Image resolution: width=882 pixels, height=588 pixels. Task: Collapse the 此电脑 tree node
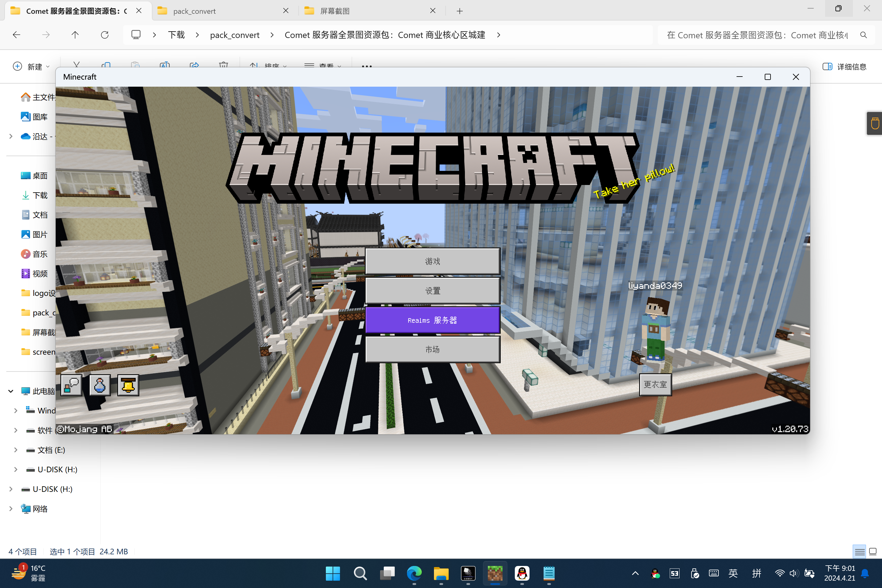[x=11, y=391]
